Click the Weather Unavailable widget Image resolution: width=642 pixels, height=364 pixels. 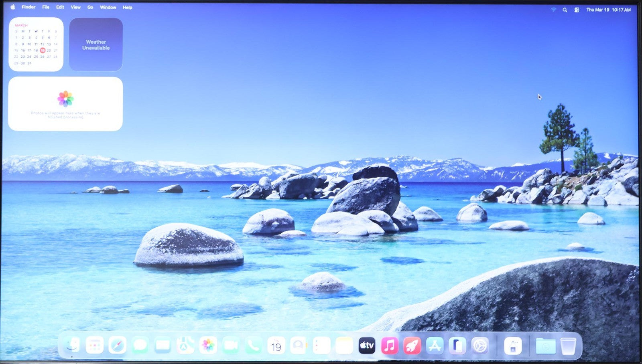click(96, 44)
